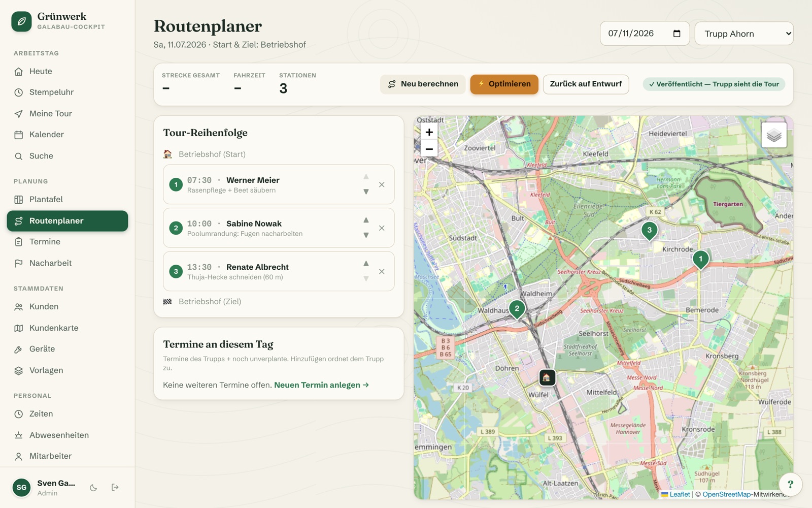Click the Optimieren button
This screenshot has width=812, height=508.
504,84
